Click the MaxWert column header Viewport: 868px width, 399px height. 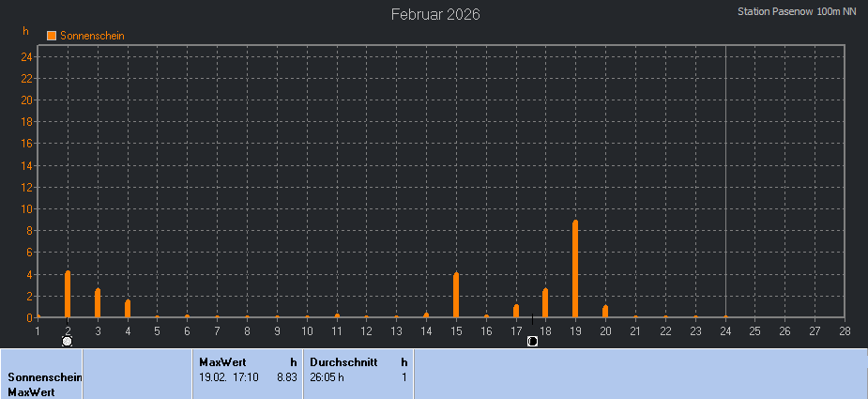coord(222,361)
